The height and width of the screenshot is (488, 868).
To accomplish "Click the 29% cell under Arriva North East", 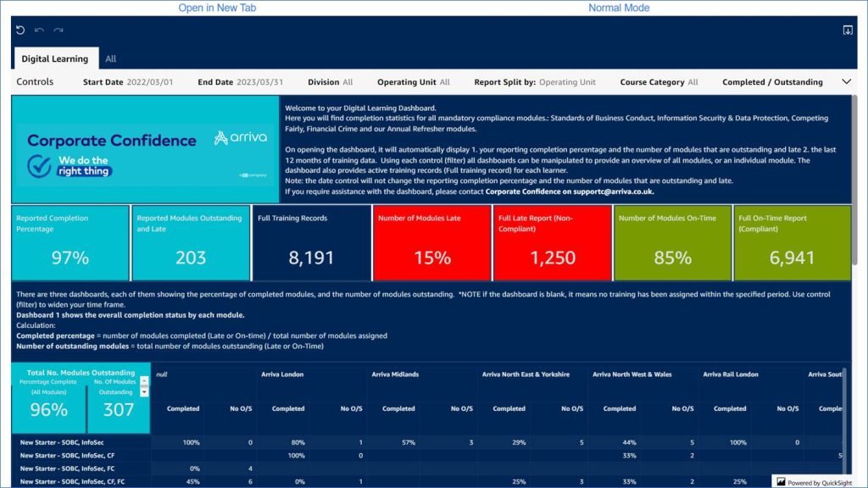I will 520,442.
